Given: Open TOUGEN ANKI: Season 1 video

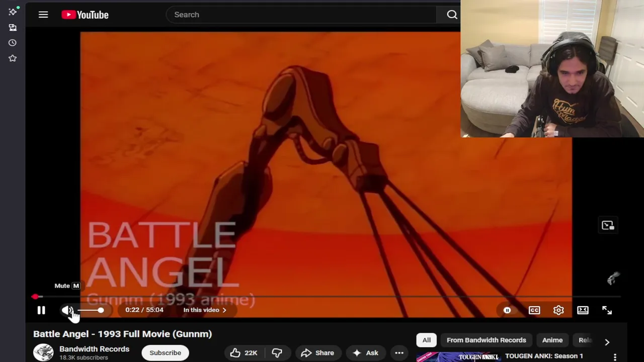Looking at the screenshot, I should coord(544,356).
